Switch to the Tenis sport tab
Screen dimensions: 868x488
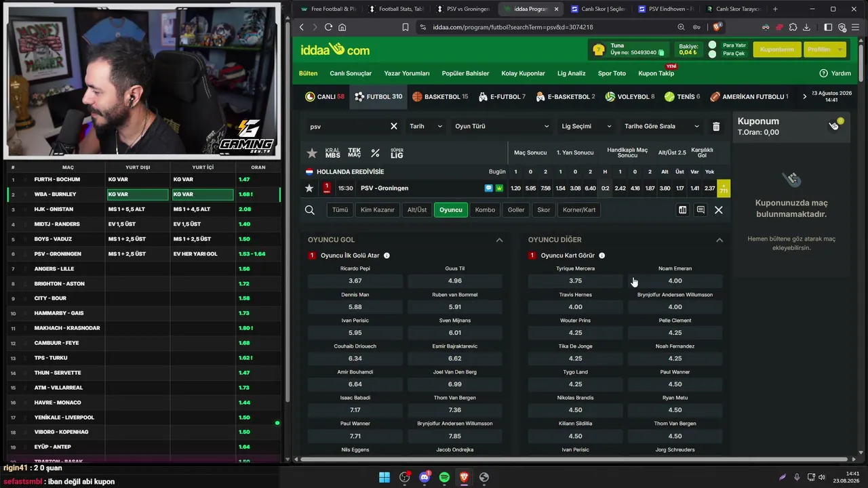pos(682,97)
